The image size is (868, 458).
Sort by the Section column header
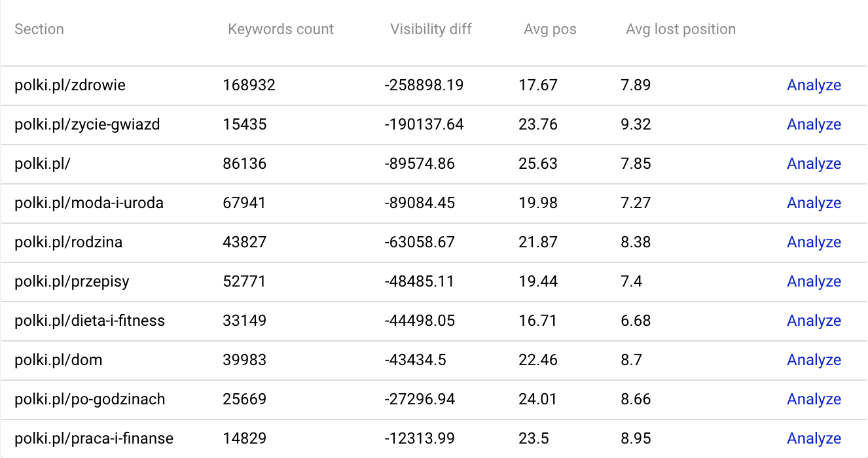(39, 29)
